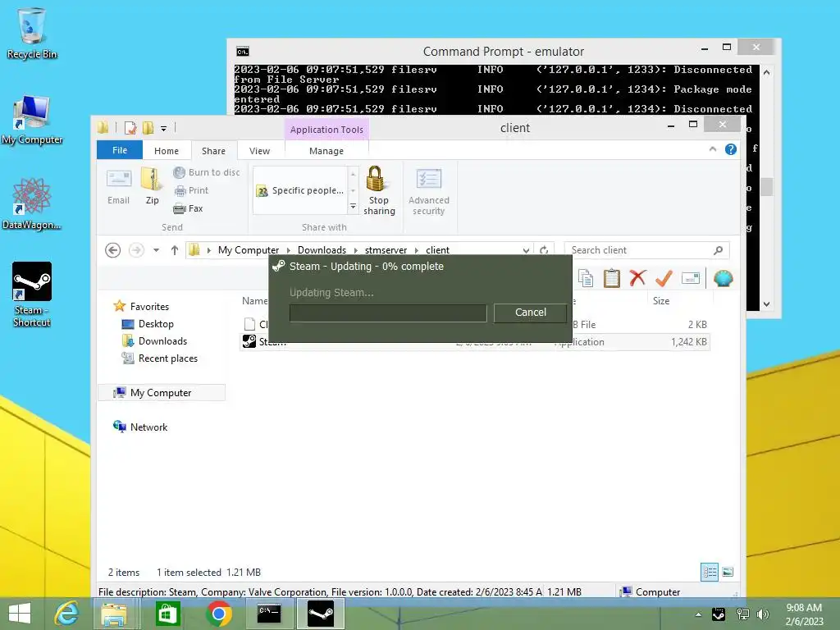The width and height of the screenshot is (840, 630).
Task: Click Command Prompt scrollbar down arrow
Action: pos(767,304)
